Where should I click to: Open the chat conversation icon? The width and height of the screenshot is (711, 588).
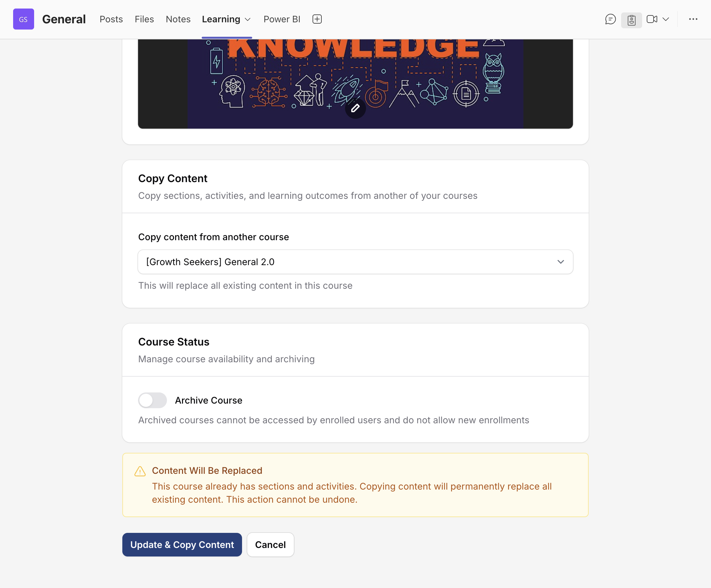pos(610,19)
